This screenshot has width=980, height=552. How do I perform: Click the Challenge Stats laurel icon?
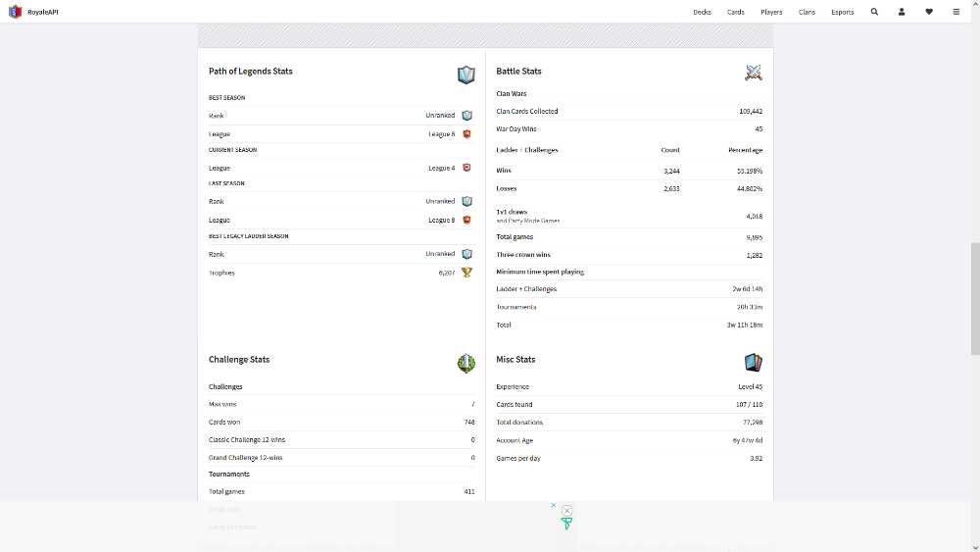coord(466,363)
